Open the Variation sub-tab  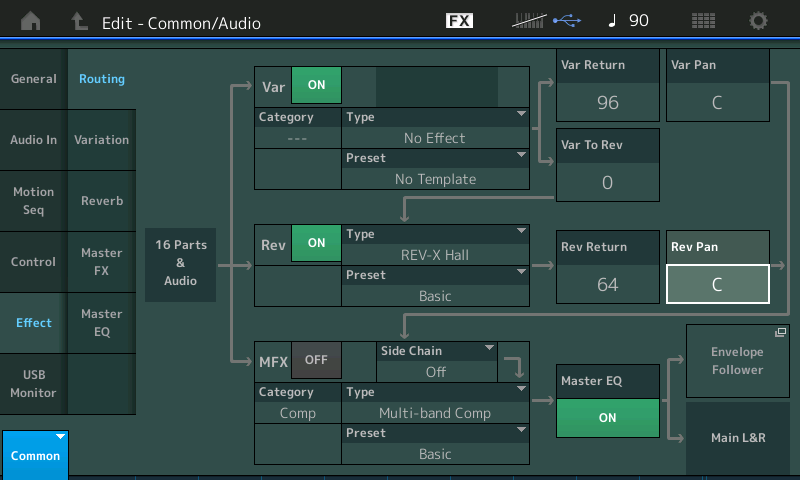[x=102, y=140]
